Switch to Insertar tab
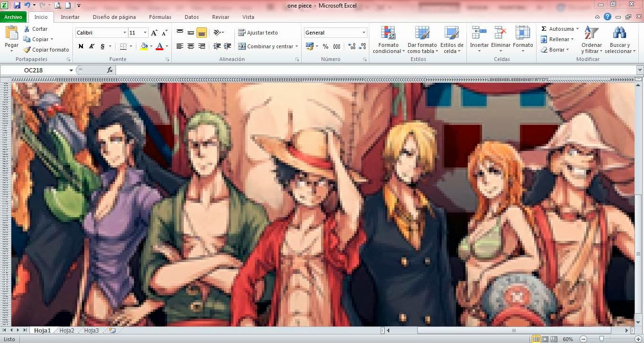644x343 pixels. click(70, 17)
